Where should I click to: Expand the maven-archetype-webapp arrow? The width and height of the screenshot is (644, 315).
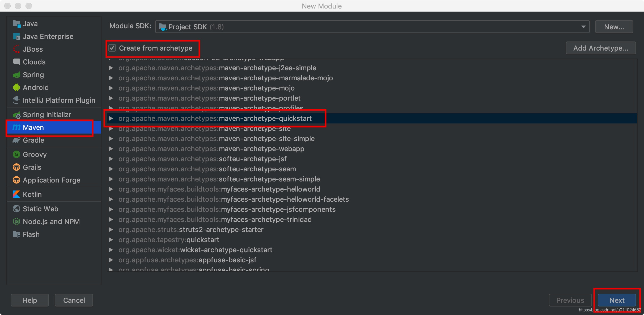111,149
